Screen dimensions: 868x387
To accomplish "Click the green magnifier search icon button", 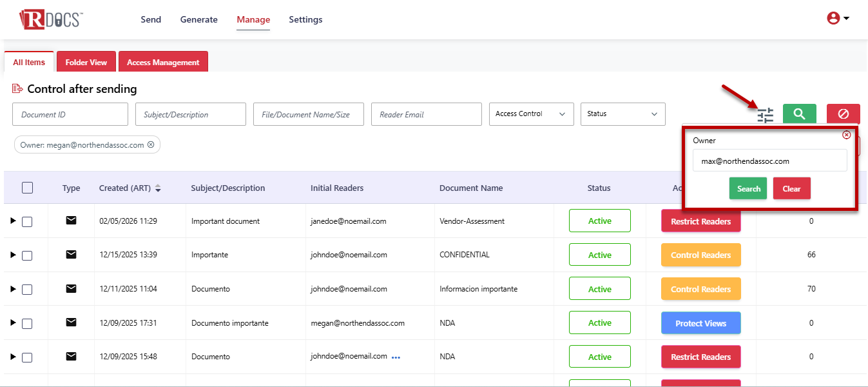I will tap(799, 114).
